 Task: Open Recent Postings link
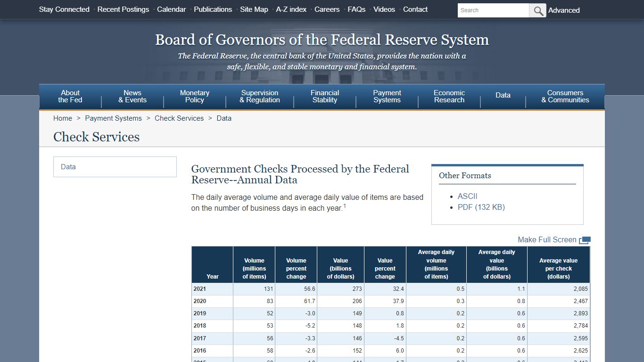(x=123, y=9)
